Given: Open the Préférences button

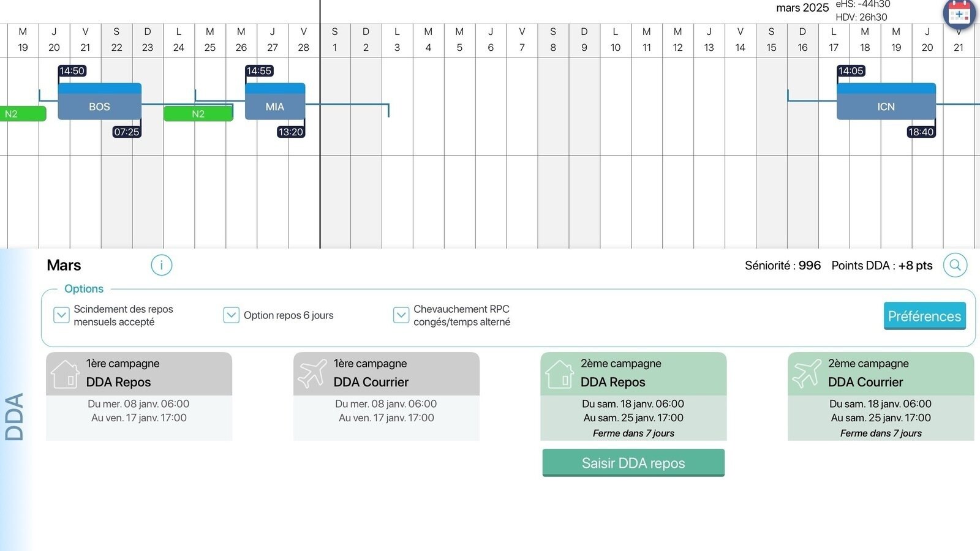Looking at the screenshot, I should click(924, 316).
